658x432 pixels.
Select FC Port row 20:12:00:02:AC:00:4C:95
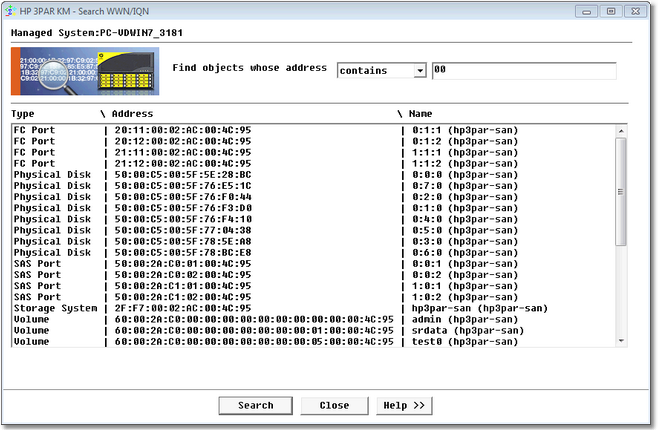click(x=313, y=141)
